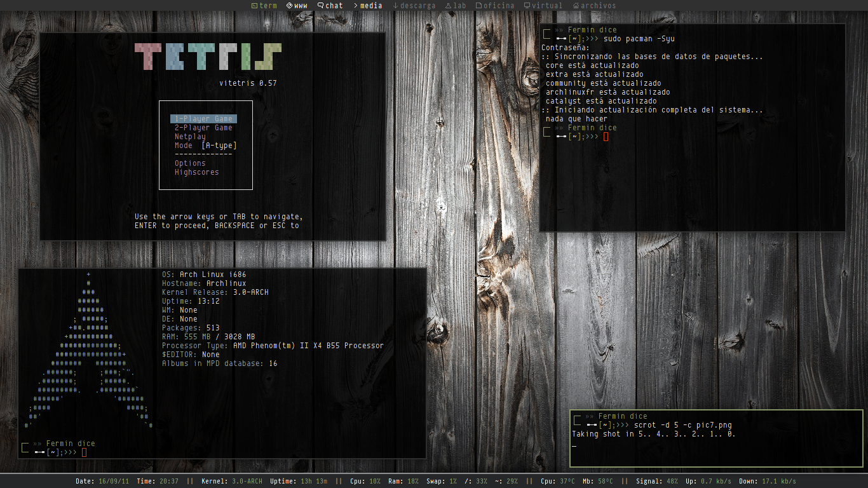
Task: Click the 'Packages: 513' info line
Action: (x=191, y=328)
